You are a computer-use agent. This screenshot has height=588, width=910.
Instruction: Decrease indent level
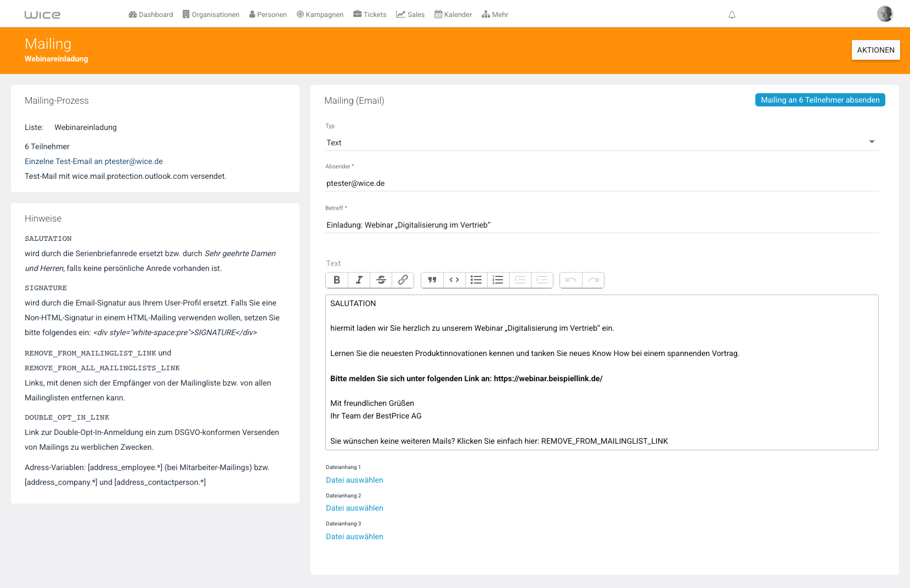pos(520,280)
